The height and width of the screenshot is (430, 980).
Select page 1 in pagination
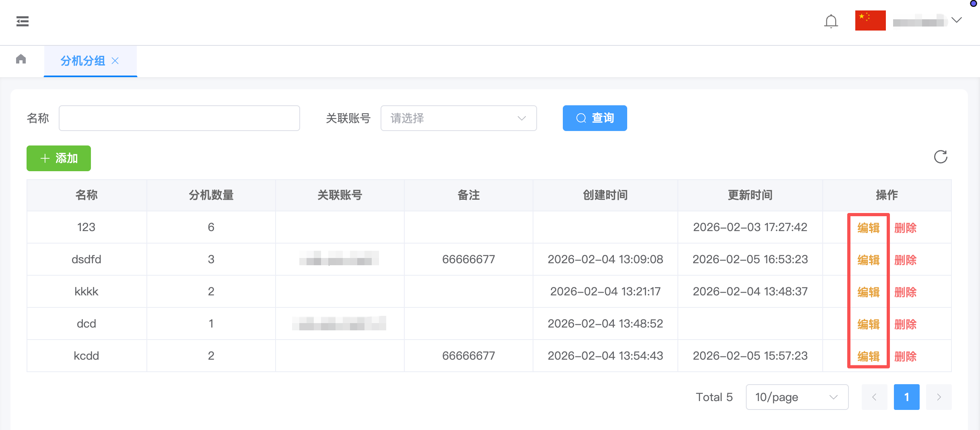906,397
